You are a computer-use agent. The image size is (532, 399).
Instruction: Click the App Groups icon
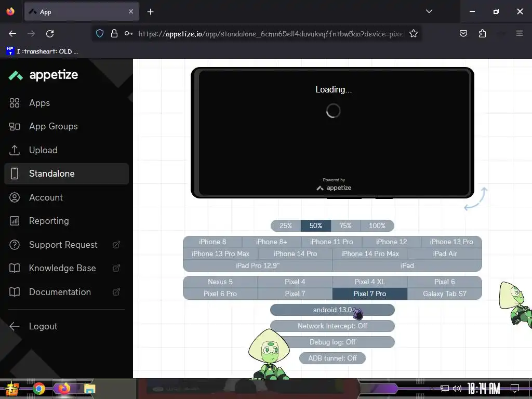(14, 127)
